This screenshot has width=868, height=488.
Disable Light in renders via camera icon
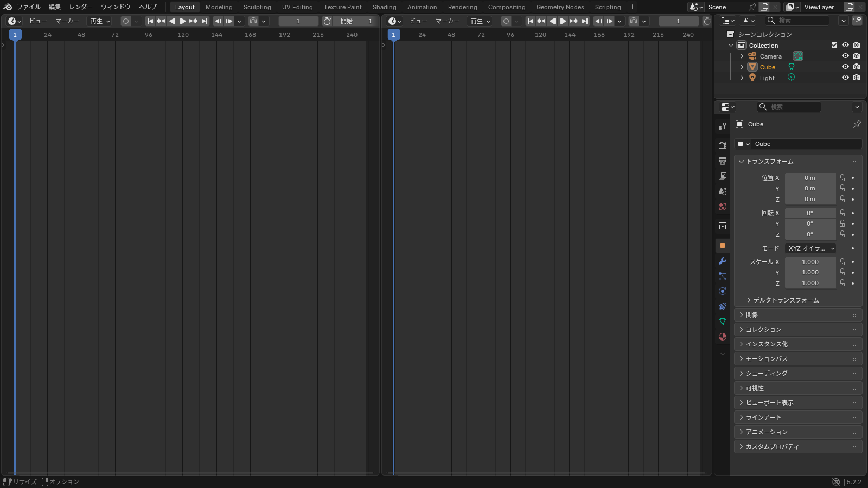point(856,78)
